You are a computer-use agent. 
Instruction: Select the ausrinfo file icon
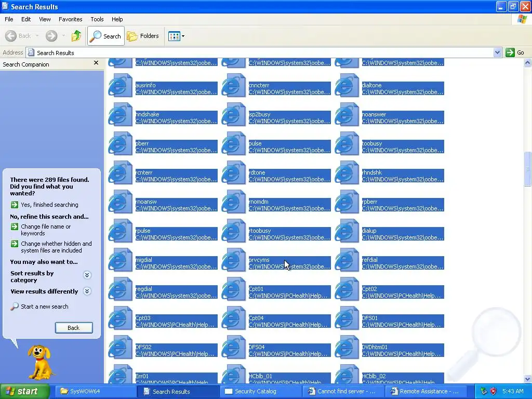[120, 86]
